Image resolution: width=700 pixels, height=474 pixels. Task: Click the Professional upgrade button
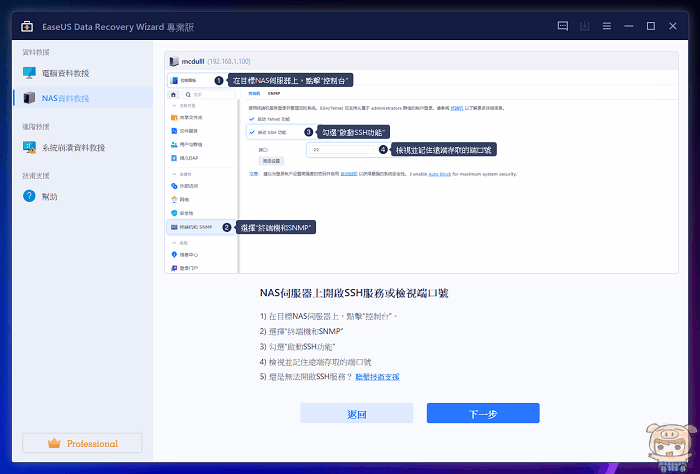point(82,443)
